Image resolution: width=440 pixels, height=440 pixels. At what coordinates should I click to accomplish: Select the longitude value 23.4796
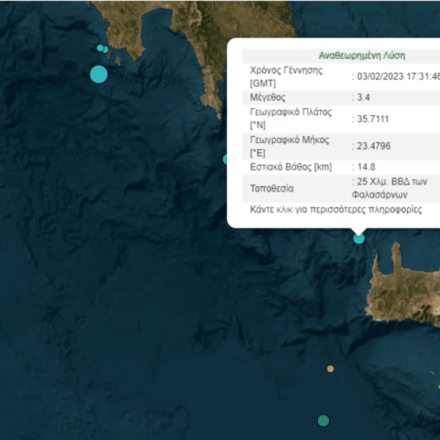(x=373, y=146)
